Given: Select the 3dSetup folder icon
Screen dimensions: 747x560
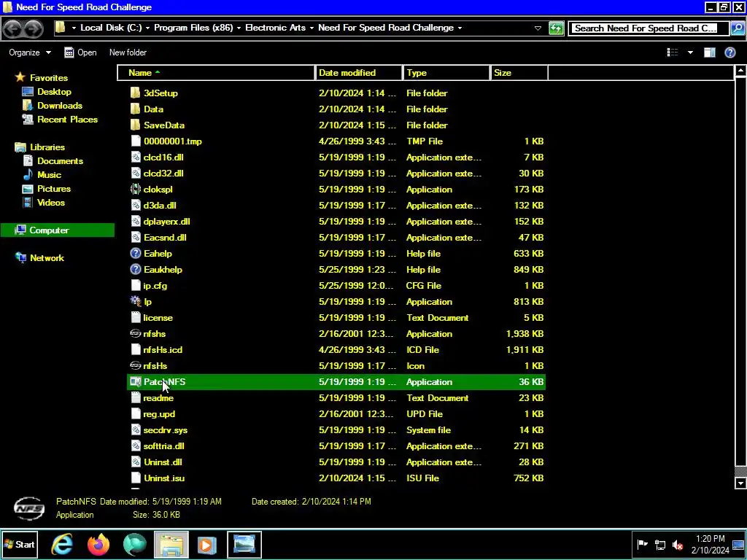Looking at the screenshot, I should point(135,93).
